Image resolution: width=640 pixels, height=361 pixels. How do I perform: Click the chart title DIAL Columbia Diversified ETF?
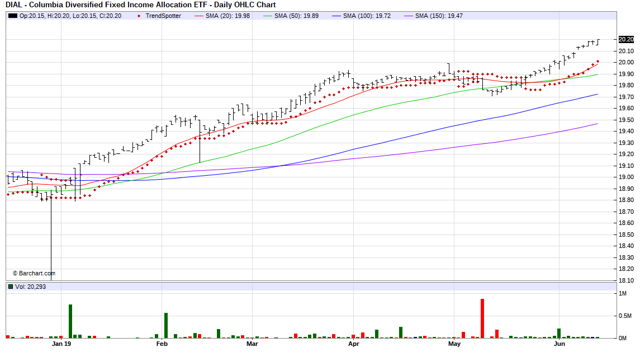141,5
